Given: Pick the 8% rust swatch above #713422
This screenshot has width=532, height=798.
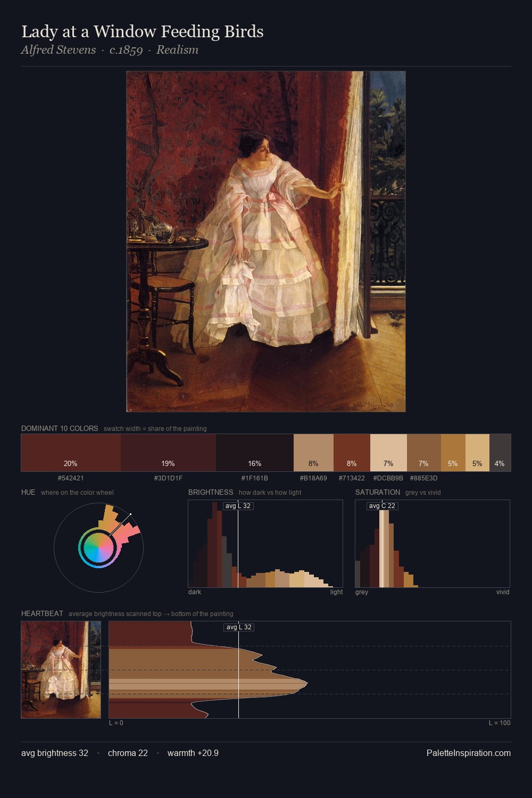Looking at the screenshot, I should (352, 453).
